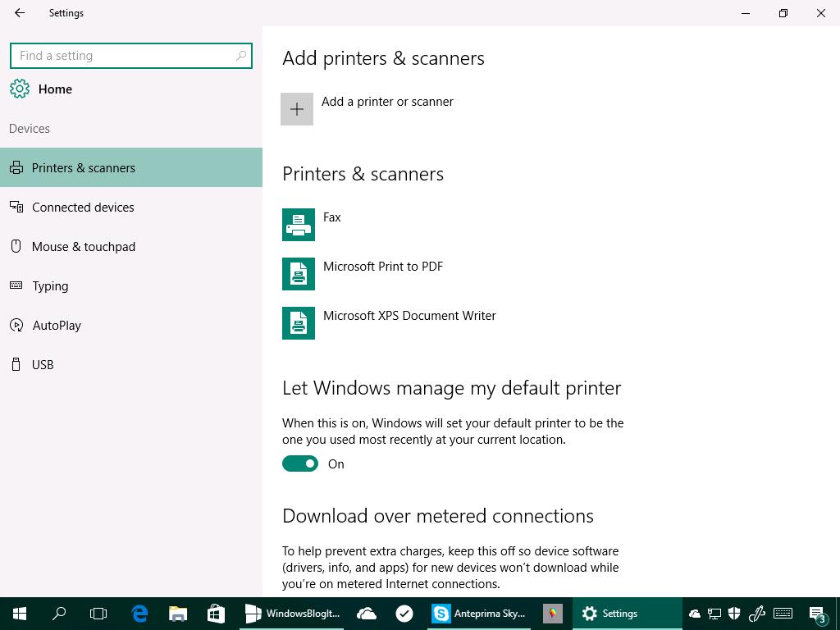Click the Fax printer name
The width and height of the screenshot is (840, 630).
coord(332,217)
